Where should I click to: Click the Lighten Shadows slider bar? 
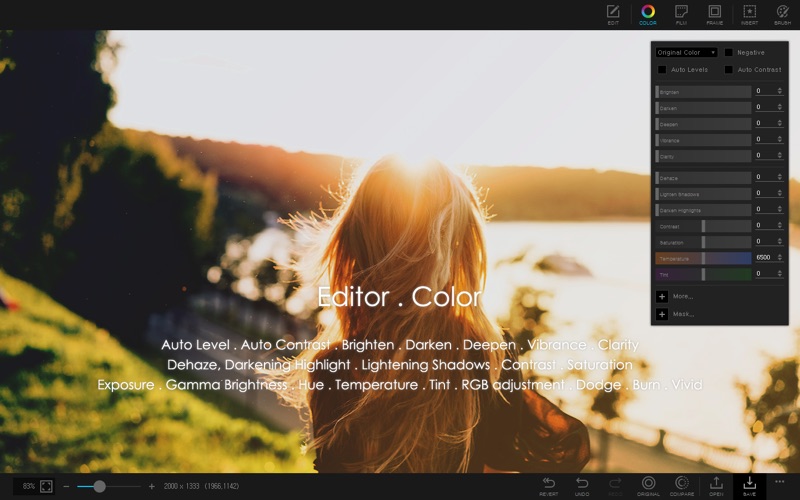click(x=703, y=194)
